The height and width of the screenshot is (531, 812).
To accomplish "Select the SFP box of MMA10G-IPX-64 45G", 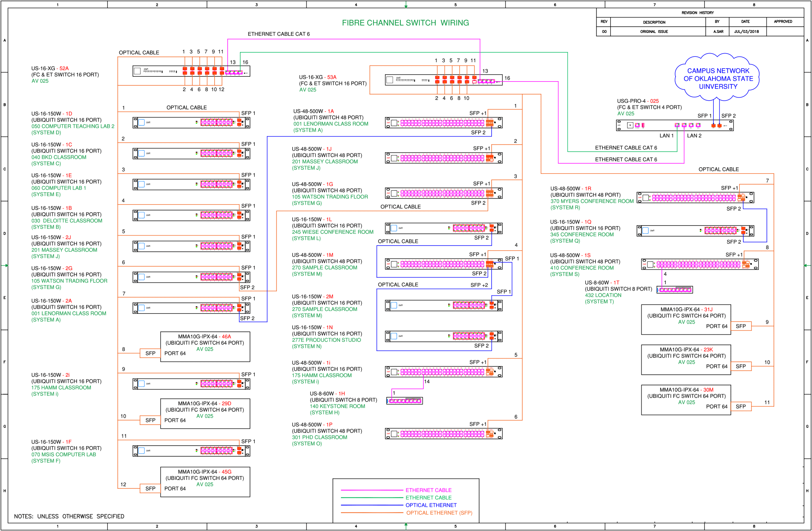I will (150, 488).
